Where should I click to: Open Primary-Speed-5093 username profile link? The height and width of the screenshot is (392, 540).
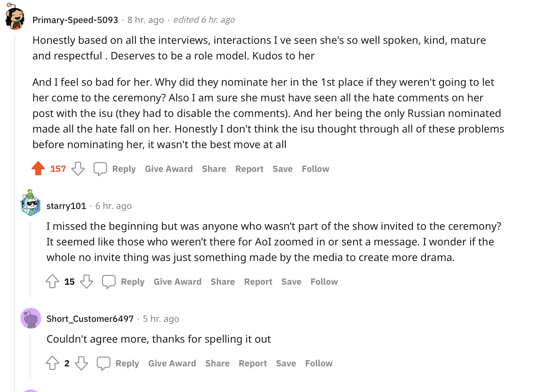[x=75, y=20]
